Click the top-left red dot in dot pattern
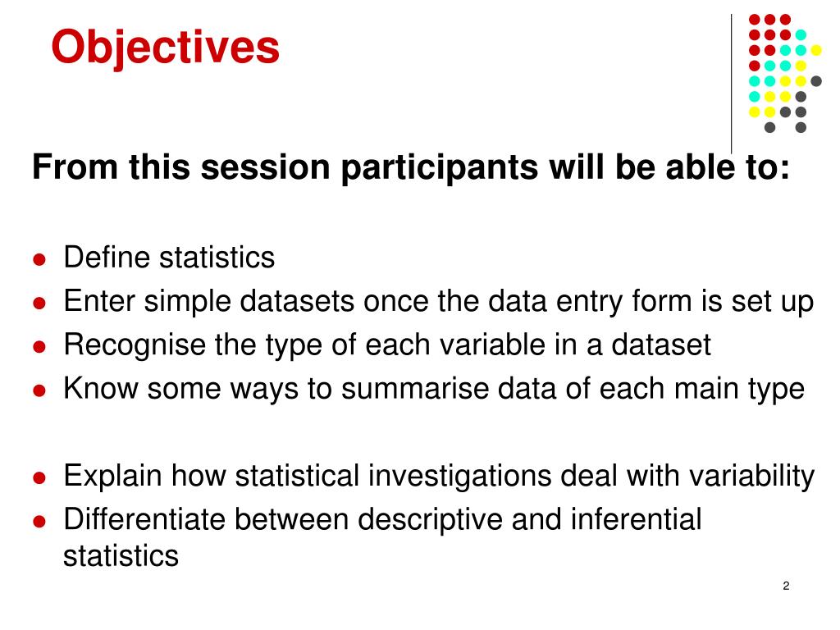 coord(755,20)
